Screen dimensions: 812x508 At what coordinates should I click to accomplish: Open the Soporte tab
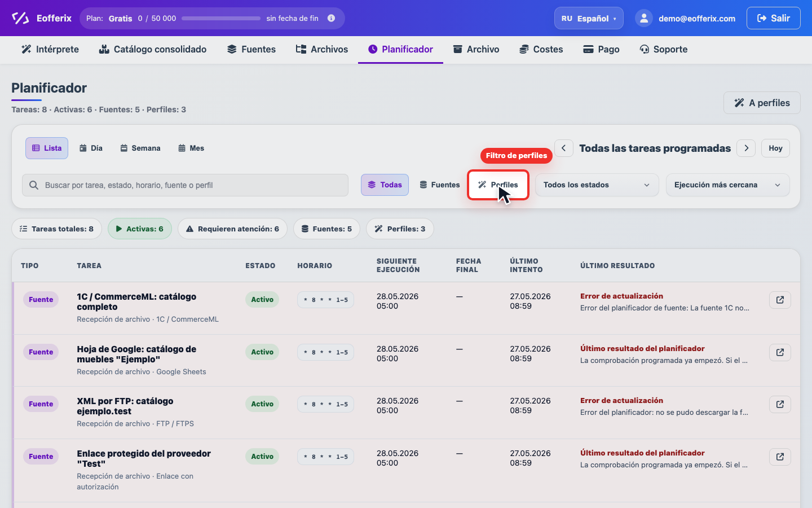coord(664,49)
